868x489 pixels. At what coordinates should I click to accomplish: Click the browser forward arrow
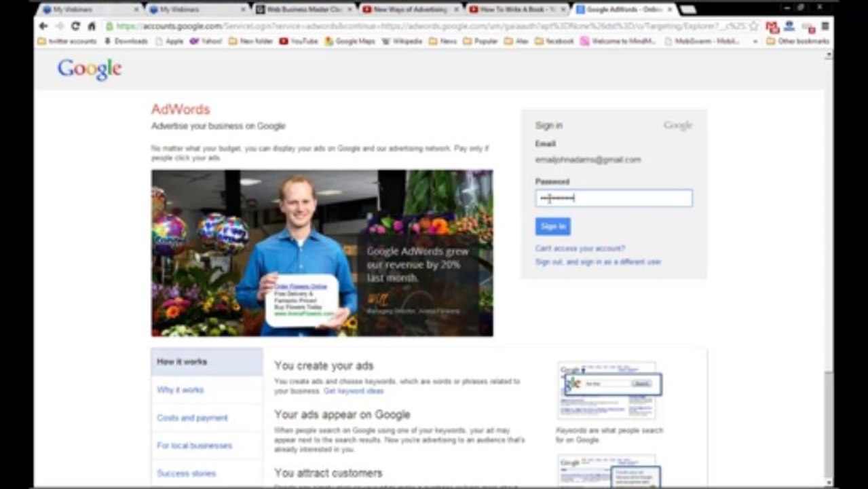(59, 26)
